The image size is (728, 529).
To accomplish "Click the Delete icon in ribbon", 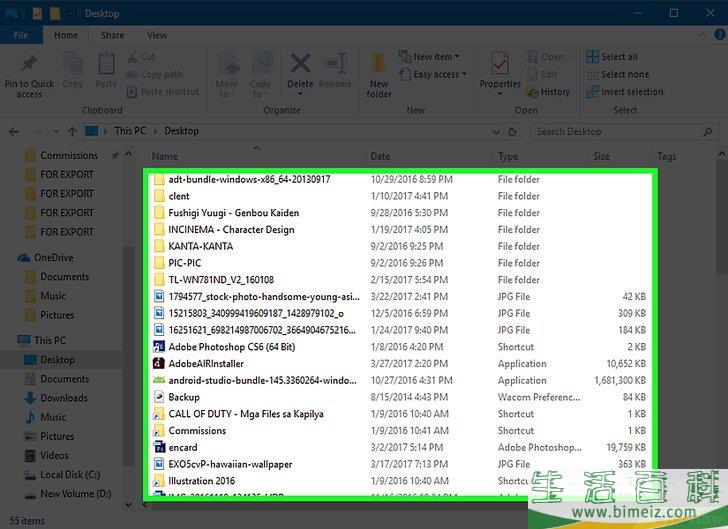I will [300, 66].
